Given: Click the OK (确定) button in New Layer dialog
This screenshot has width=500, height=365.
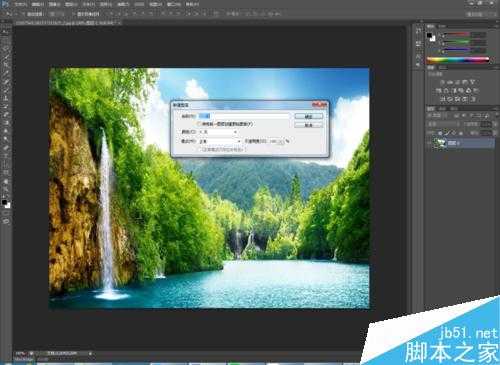Looking at the screenshot, I should pos(309,116).
